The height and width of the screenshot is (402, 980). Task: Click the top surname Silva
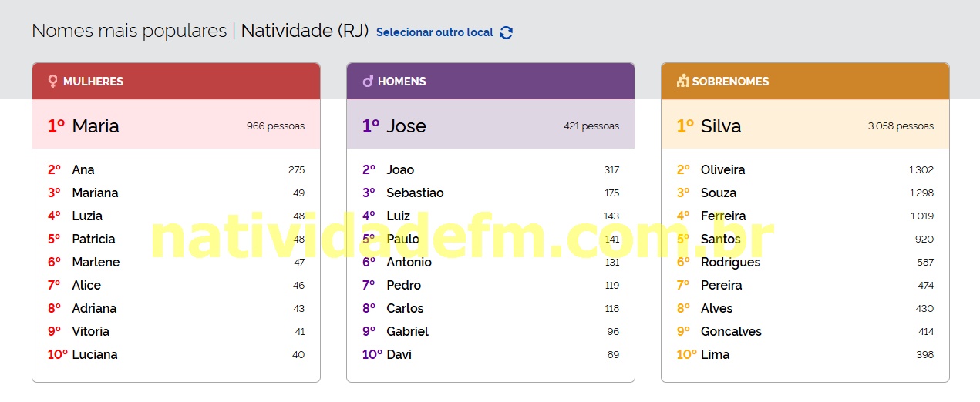pos(721,126)
